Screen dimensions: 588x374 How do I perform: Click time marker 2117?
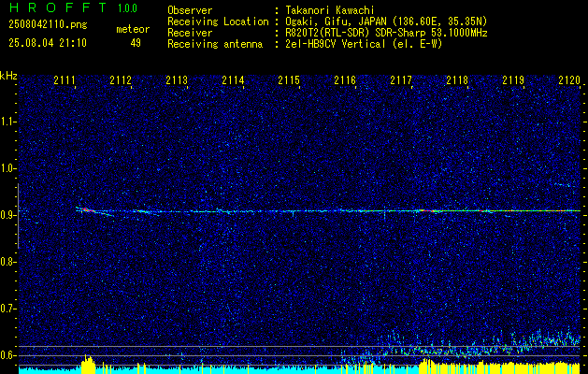401,80
